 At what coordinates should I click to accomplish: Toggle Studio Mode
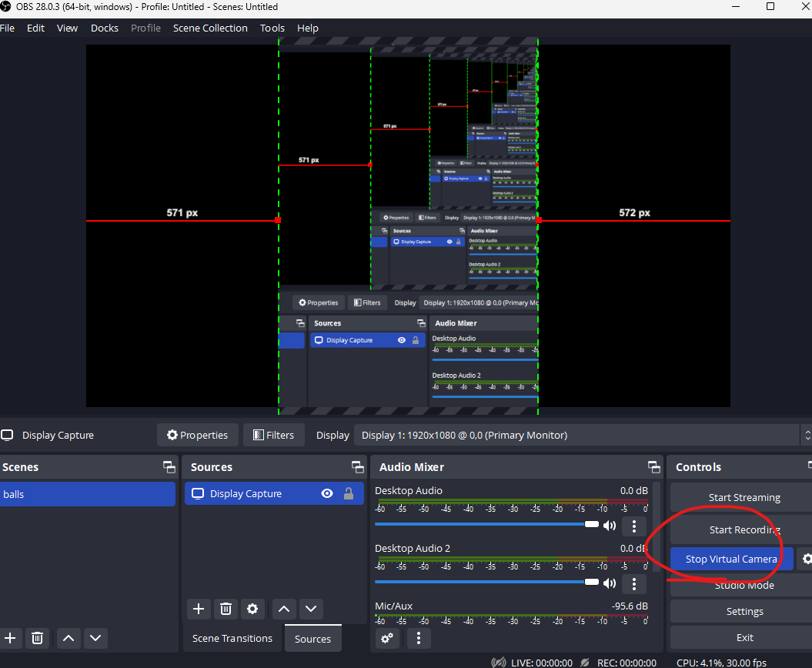point(744,585)
